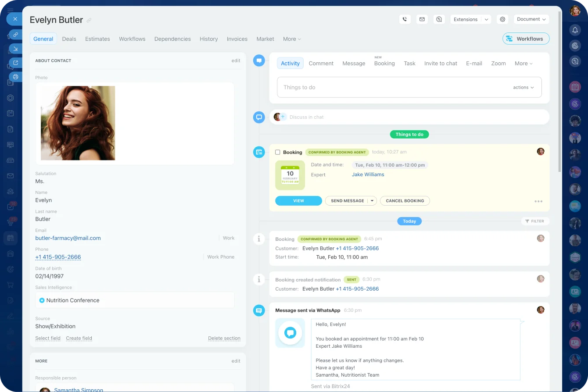This screenshot has width=588, height=392.
Task: Open the Jake Williams expert link
Action: click(x=368, y=175)
